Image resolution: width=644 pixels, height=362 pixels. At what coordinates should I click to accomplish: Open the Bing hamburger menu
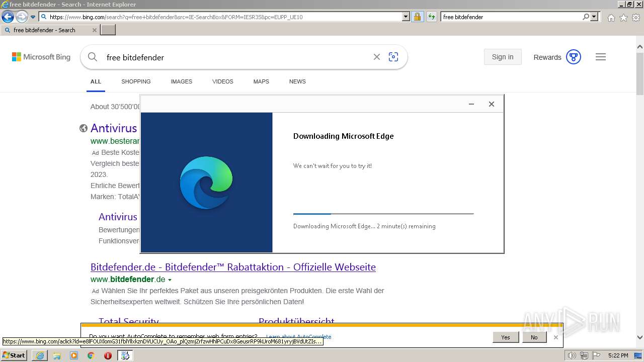pos(601,57)
